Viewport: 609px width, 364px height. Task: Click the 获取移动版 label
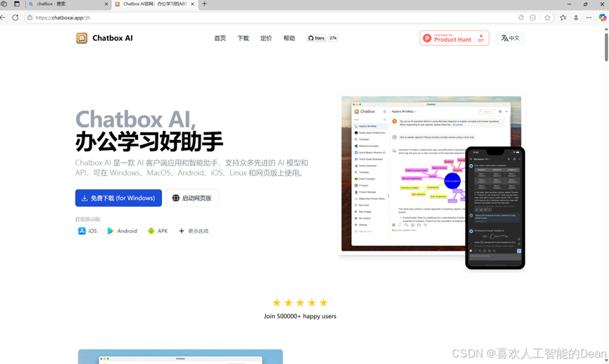(88, 219)
